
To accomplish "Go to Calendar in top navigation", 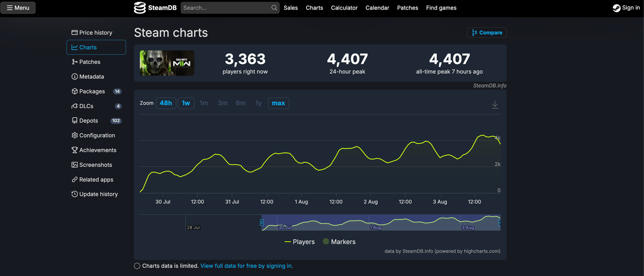I will [x=377, y=8].
